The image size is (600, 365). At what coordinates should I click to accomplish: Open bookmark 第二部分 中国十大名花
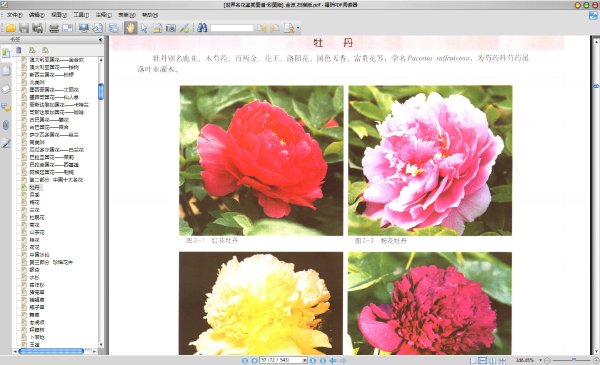(x=56, y=180)
